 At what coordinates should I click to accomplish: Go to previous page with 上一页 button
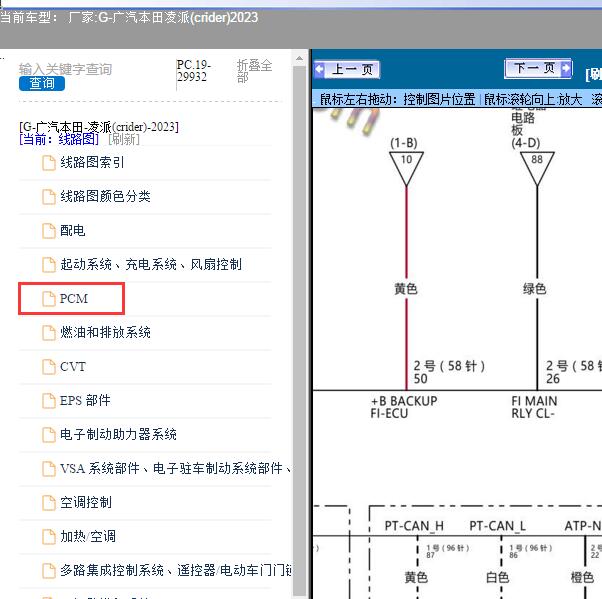[347, 69]
